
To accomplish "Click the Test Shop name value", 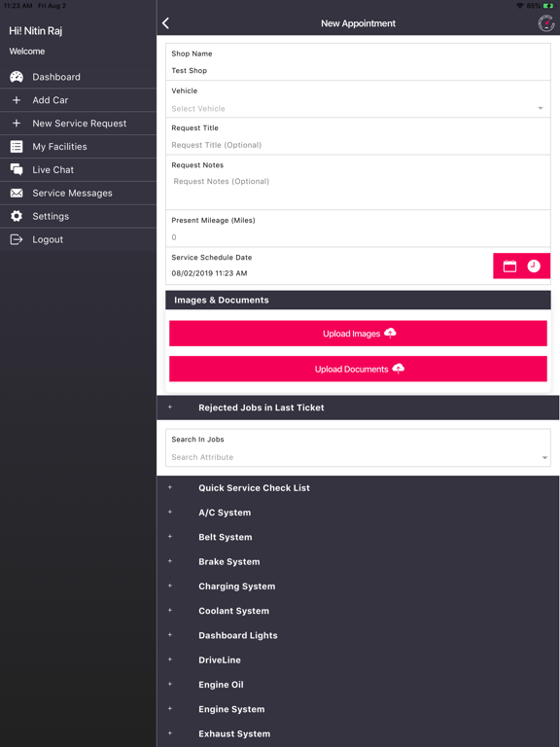I will click(189, 70).
